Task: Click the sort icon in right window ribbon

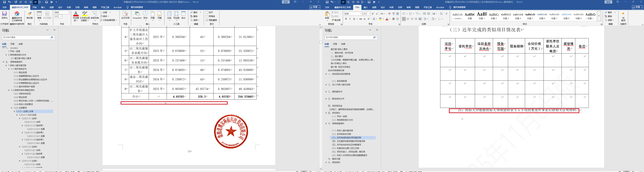Action: click(x=441, y=14)
